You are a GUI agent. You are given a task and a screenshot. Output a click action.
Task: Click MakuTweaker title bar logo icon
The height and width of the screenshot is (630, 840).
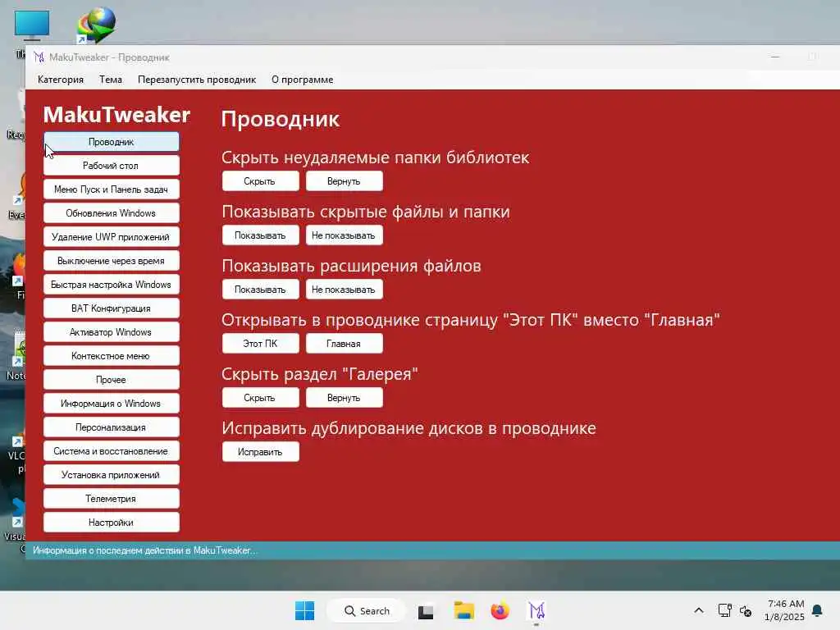39,57
